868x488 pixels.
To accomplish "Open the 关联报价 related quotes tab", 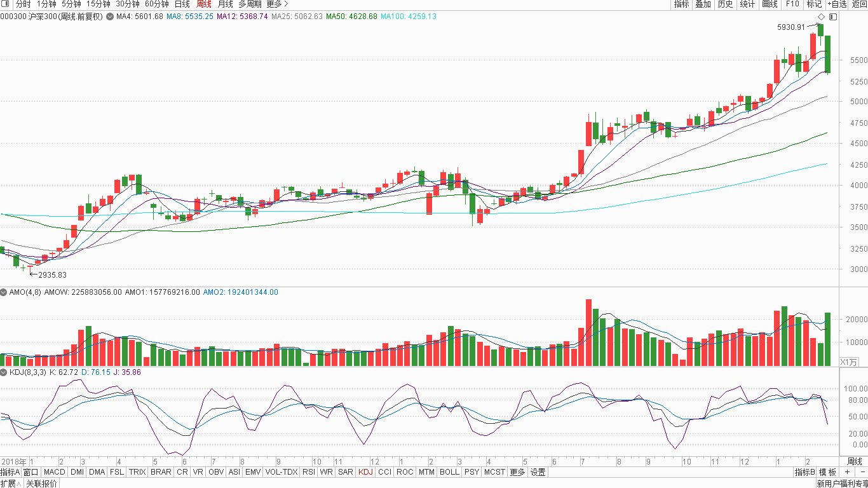I will (42, 484).
